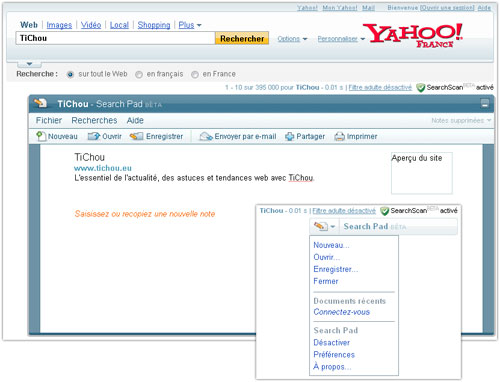
Task: Click 'Ouvrir une session' link
Action: pyautogui.click(x=447, y=8)
